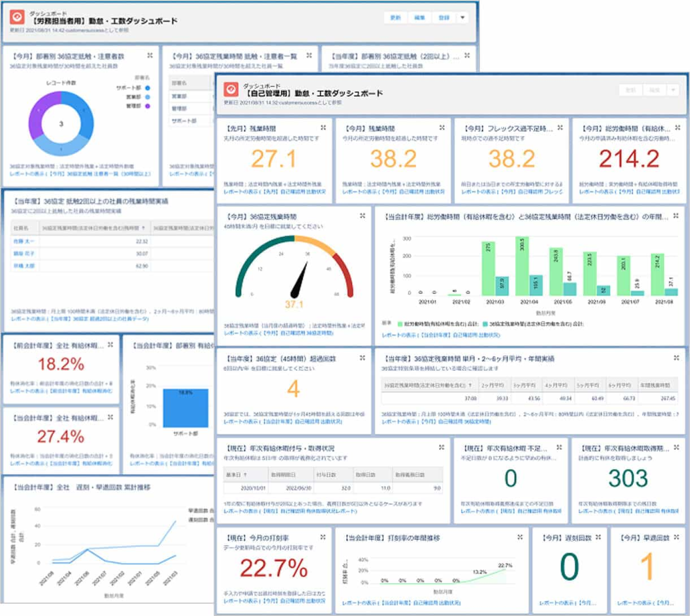The width and height of the screenshot is (690, 616).
Task: Expand the department donut chart widget
Action: point(150,55)
